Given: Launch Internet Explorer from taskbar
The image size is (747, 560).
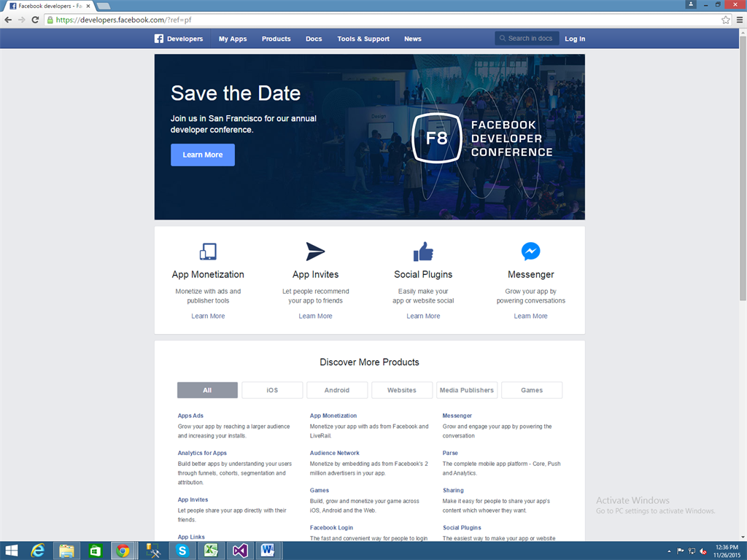Looking at the screenshot, I should (x=38, y=551).
